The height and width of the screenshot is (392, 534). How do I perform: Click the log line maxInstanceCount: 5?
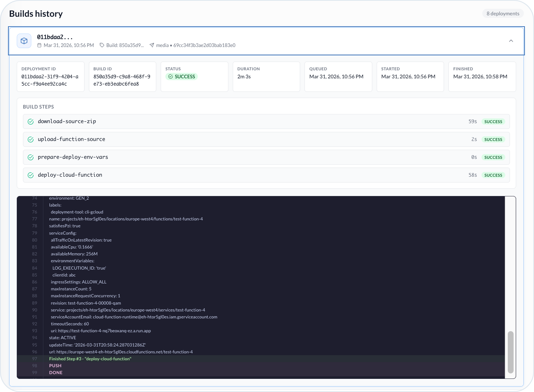71,289
